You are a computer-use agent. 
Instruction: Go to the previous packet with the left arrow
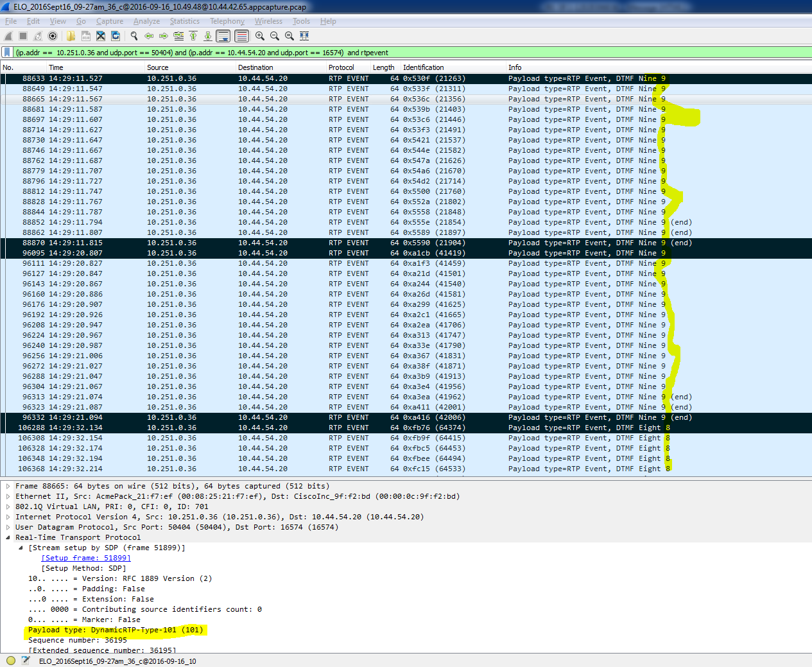click(149, 36)
